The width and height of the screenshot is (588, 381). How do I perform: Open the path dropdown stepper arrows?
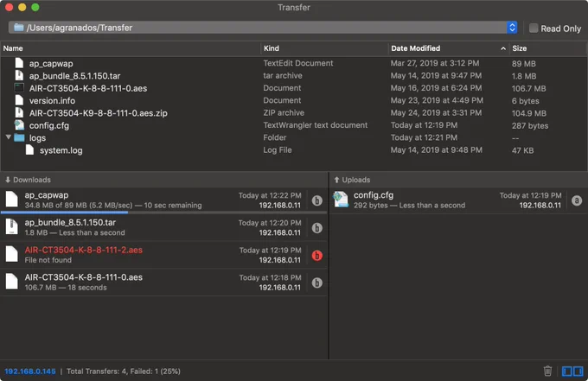point(512,28)
